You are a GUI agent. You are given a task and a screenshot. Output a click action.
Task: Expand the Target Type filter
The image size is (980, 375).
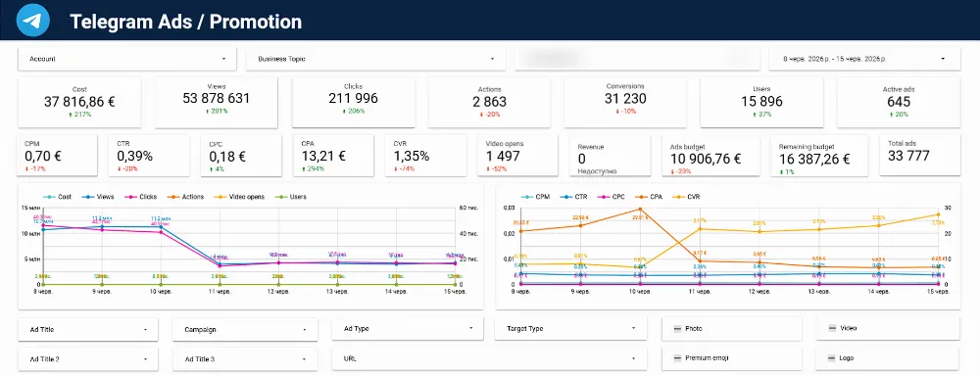(x=570, y=328)
